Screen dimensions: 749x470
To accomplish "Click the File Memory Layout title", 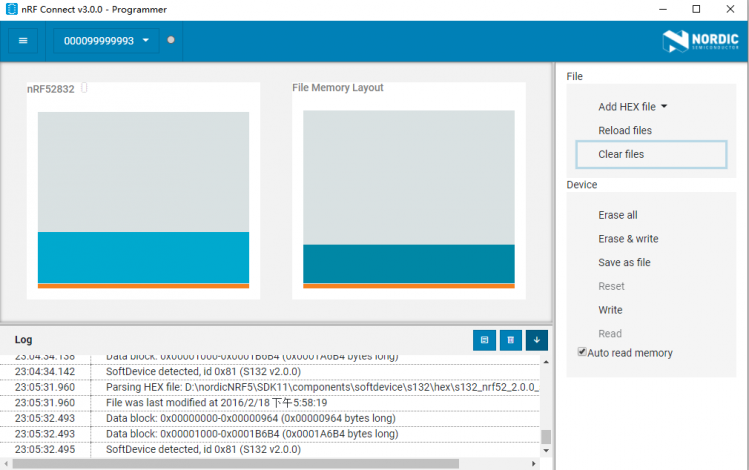I will click(x=338, y=87).
